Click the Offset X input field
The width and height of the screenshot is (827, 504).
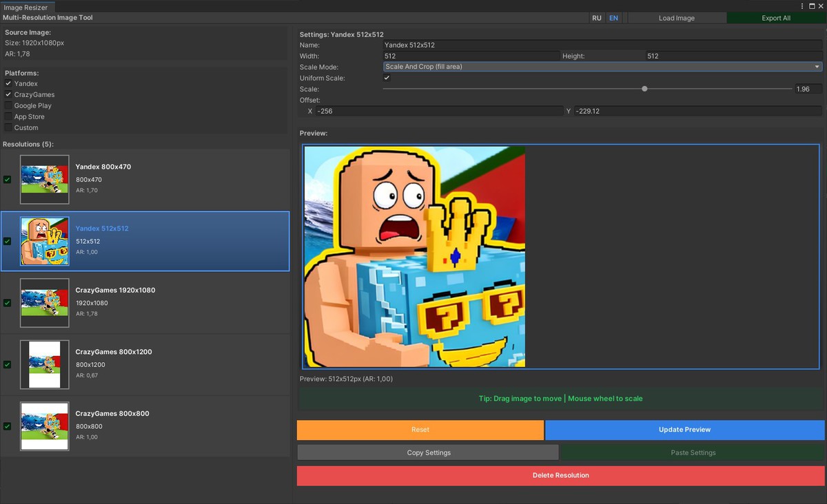tap(440, 111)
